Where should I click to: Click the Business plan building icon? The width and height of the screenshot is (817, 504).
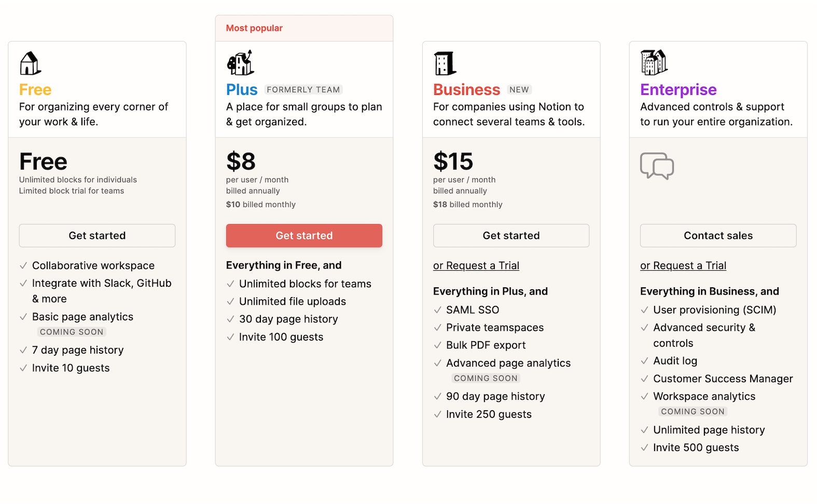click(445, 63)
